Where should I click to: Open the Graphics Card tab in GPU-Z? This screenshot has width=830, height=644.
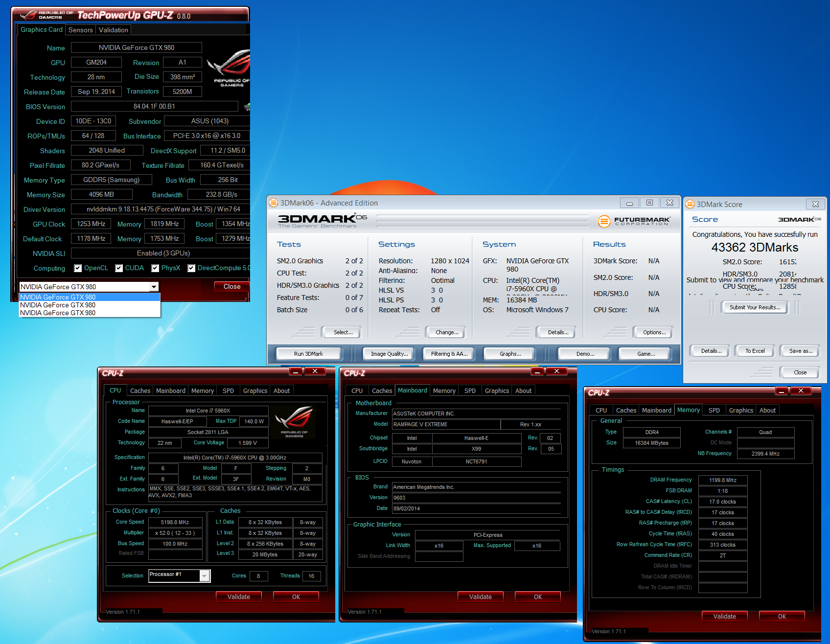42,29
